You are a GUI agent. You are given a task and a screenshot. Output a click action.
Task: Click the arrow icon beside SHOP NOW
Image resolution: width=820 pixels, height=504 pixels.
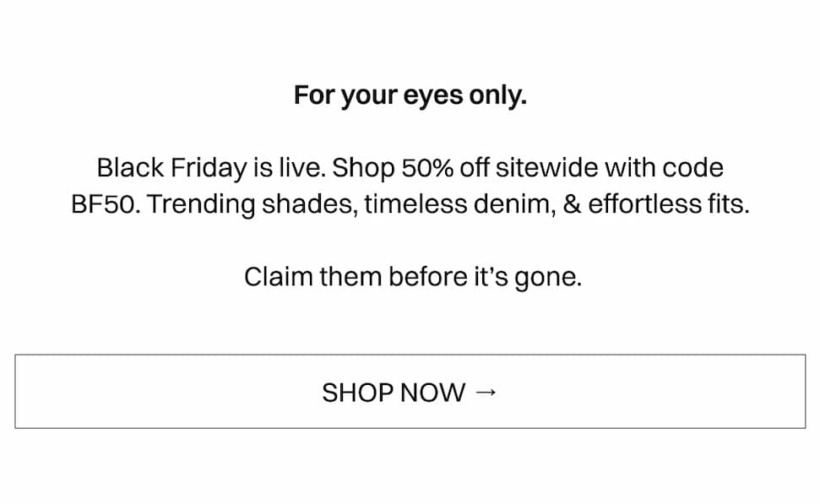486,392
